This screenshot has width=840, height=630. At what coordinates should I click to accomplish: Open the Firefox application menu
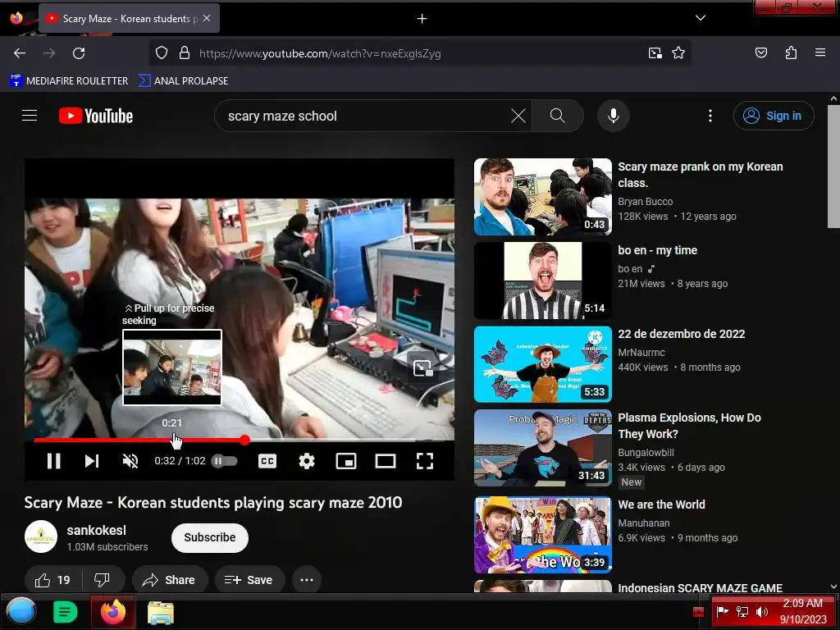pyautogui.click(x=819, y=53)
